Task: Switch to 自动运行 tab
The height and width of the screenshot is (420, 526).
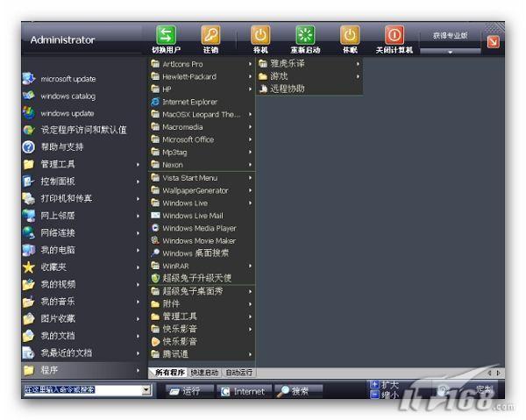Action: pyautogui.click(x=239, y=373)
